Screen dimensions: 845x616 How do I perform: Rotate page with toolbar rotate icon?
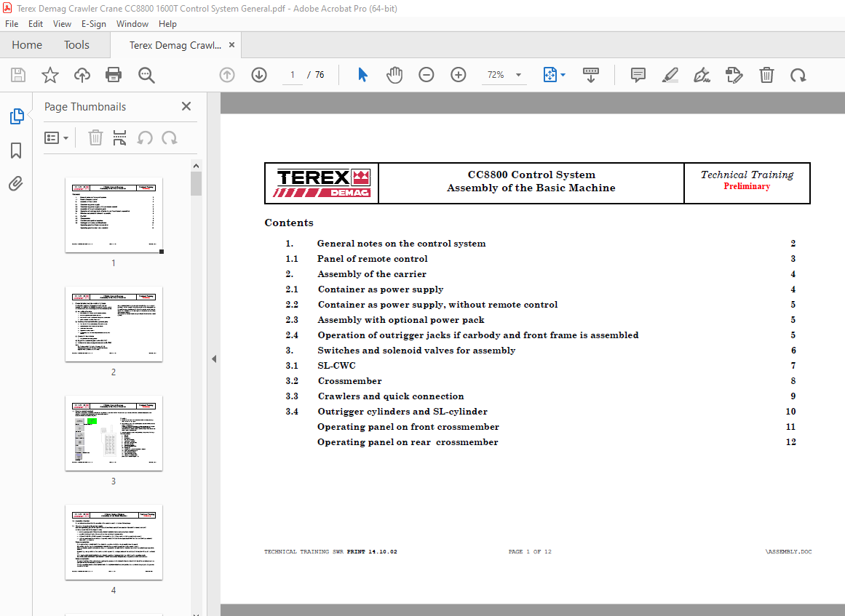point(798,75)
